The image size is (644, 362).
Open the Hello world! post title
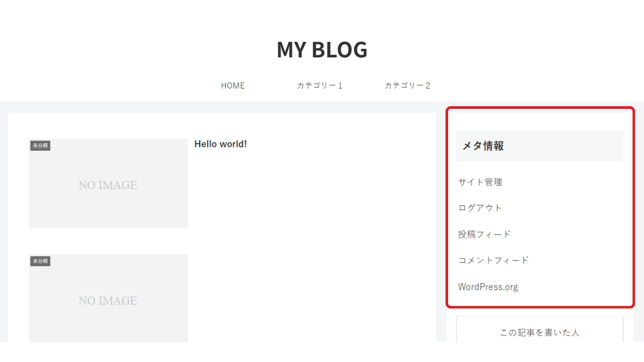pos(221,144)
